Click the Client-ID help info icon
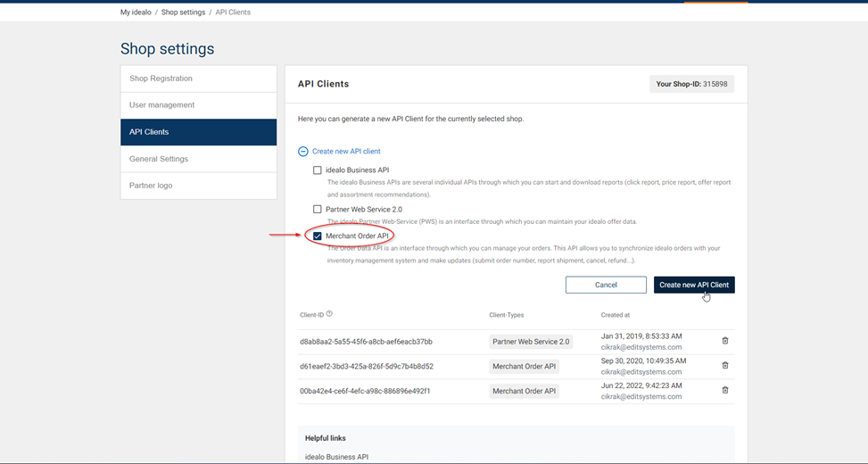 329,314
